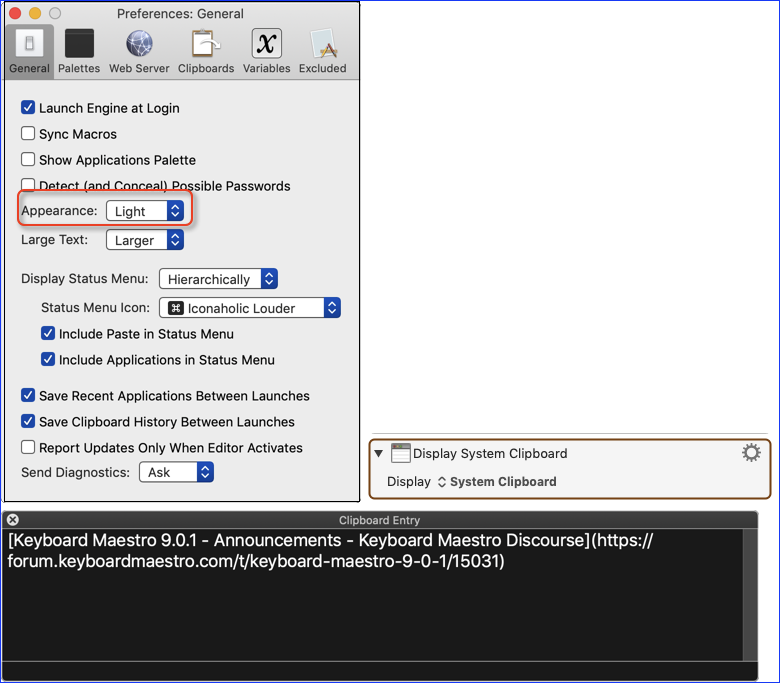This screenshot has width=780, height=683.
Task: Open the Palettes preferences pane
Action: [79, 51]
